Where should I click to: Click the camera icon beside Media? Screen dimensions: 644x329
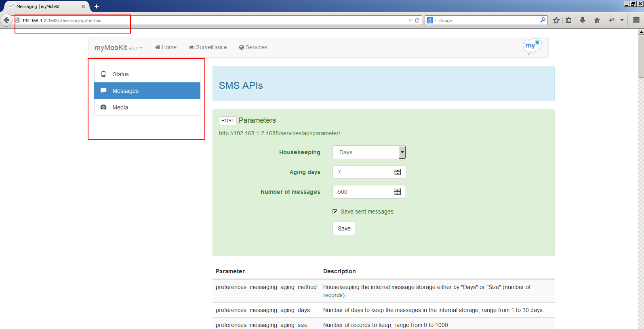[103, 107]
